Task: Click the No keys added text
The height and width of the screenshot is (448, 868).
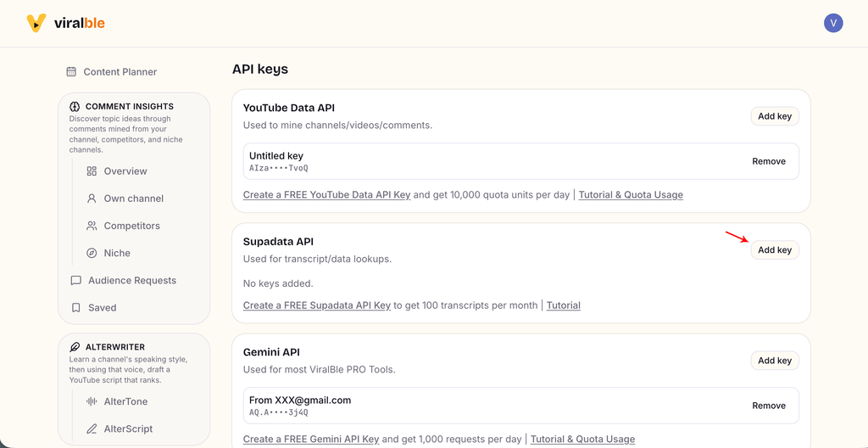Action: 278,284
